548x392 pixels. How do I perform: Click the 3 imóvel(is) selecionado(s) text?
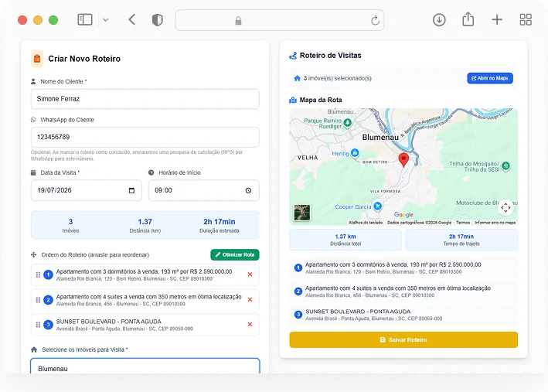[337, 78]
